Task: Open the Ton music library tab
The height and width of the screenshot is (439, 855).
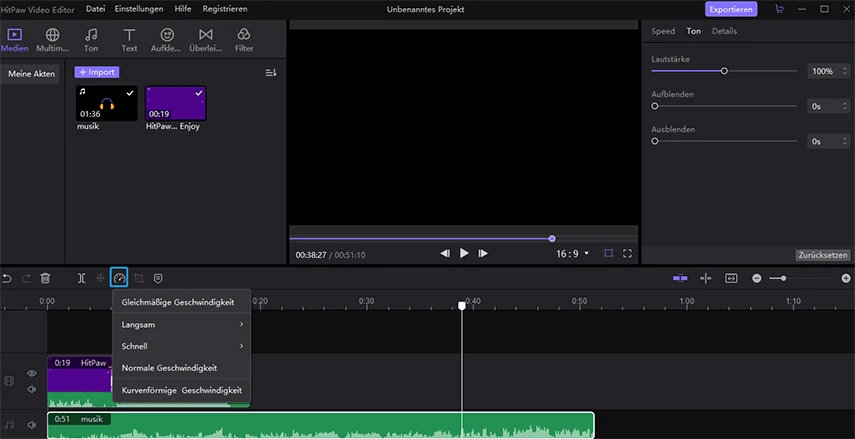Action: click(91, 41)
